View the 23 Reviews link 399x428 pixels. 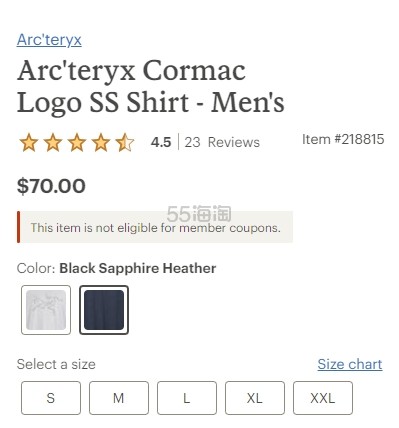(x=222, y=142)
